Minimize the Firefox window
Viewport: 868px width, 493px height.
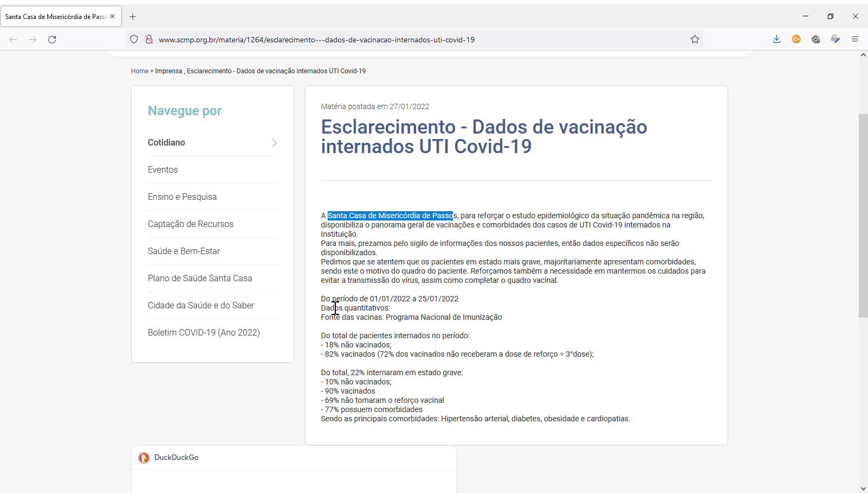click(806, 16)
